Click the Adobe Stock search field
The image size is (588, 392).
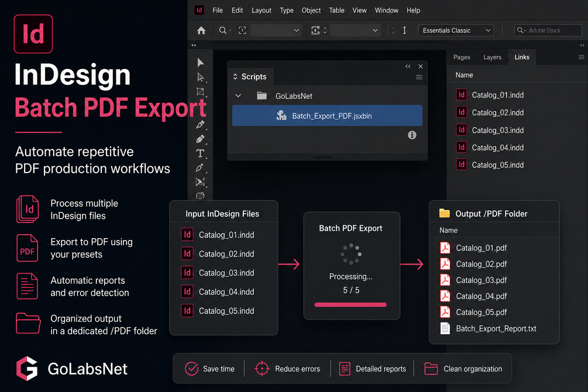point(548,30)
